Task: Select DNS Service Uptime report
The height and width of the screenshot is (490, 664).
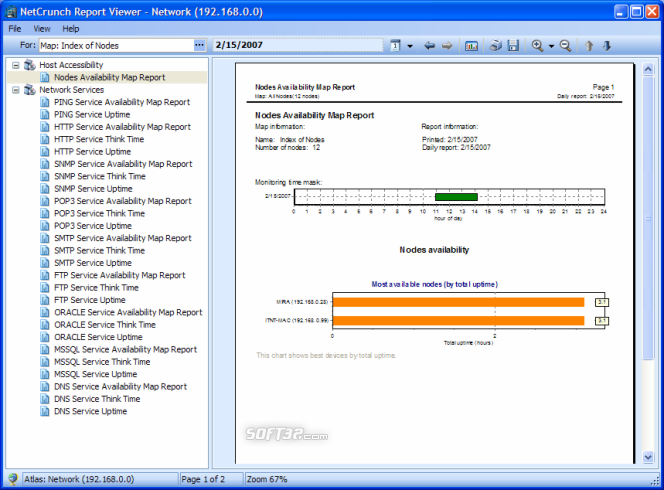Action: [91, 411]
